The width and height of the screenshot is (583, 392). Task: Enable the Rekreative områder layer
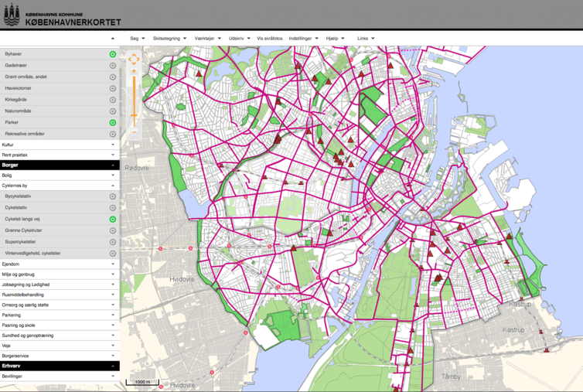[113, 134]
